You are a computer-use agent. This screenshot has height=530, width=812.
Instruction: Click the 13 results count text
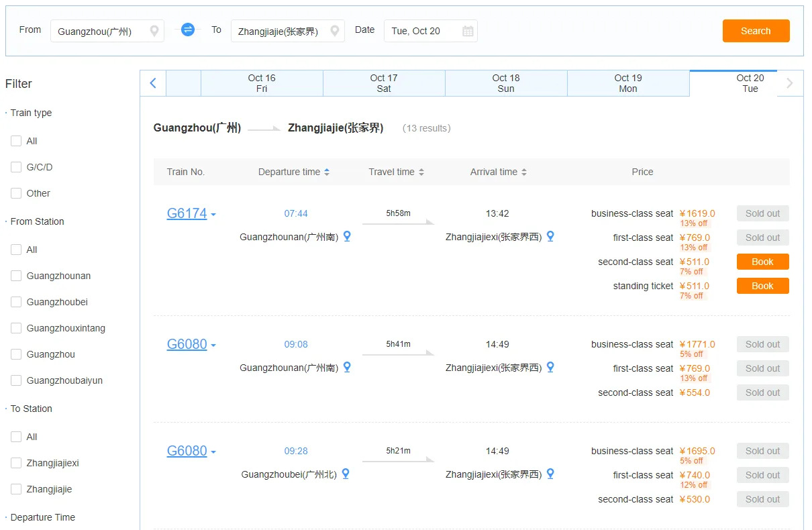(427, 128)
